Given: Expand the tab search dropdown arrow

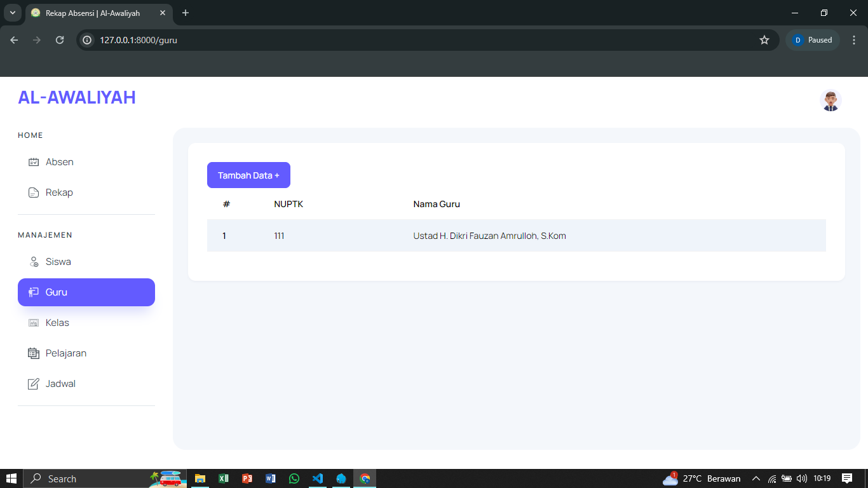Looking at the screenshot, I should (12, 13).
